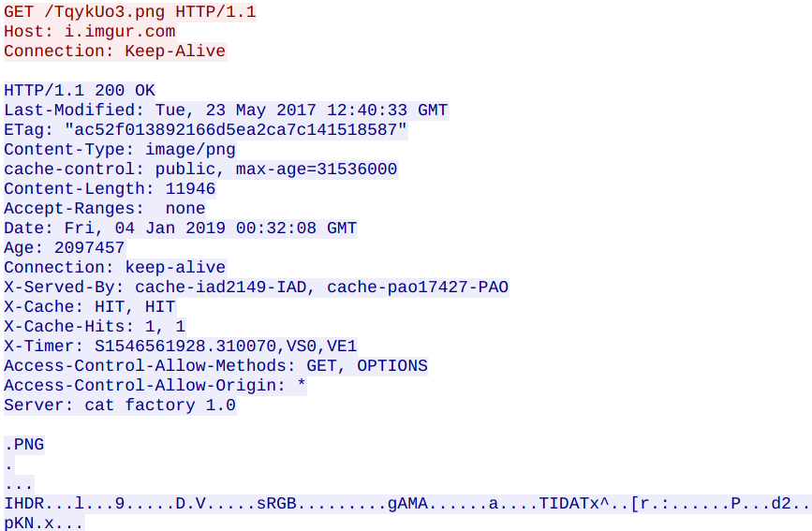Image resolution: width=812 pixels, height=531 pixels.
Task: Click the X-Cache: HIT, HIT line
Action: [89, 307]
